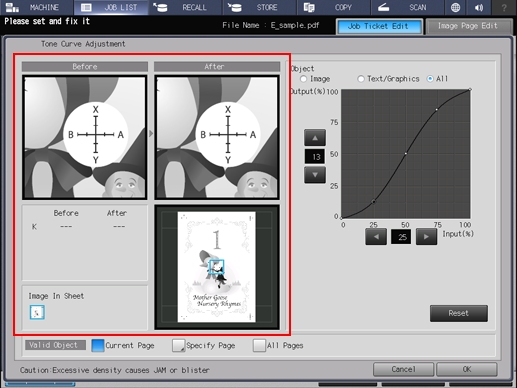517x388 pixels.
Task: Click the Reset button
Action: pos(459,313)
